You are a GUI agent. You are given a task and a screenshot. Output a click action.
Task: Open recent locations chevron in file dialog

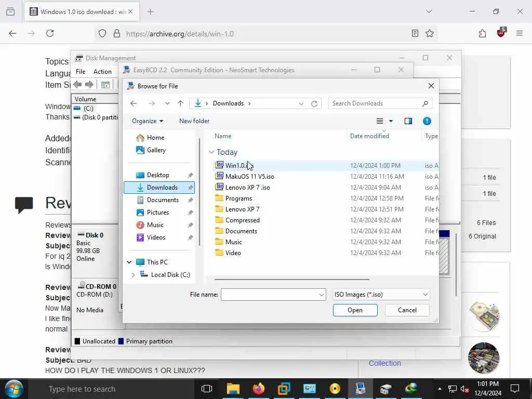click(x=167, y=103)
